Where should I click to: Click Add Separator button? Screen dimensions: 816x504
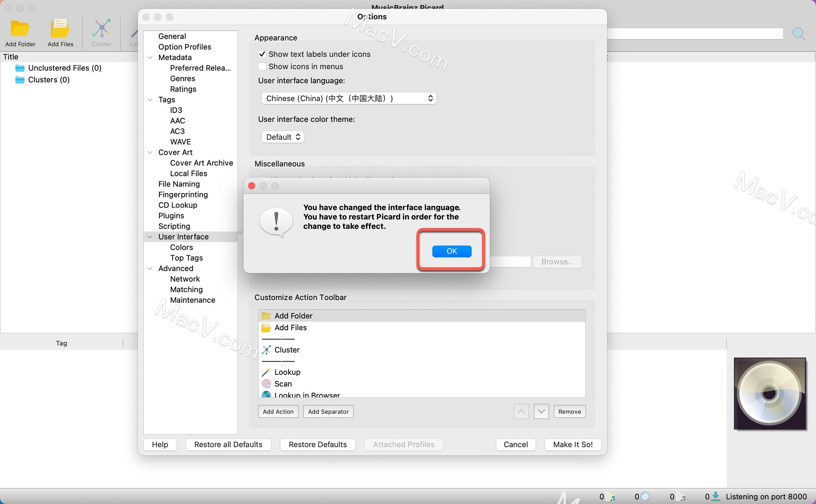[329, 411]
